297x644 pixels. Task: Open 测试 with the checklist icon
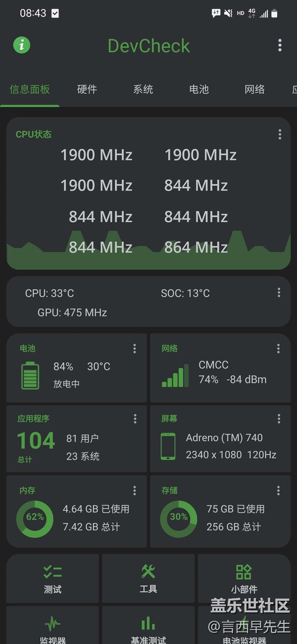[53, 578]
